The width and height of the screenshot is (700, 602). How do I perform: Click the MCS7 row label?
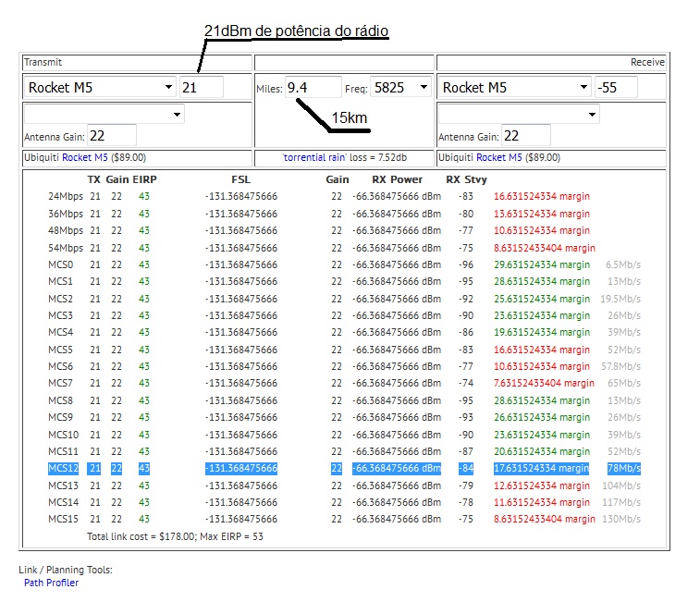61,383
